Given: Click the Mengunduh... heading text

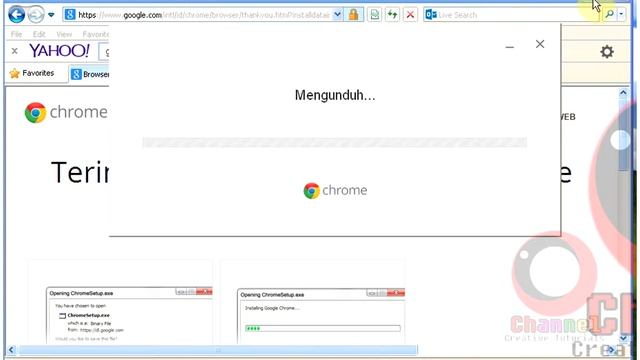Looking at the screenshot, I should pos(335,96).
